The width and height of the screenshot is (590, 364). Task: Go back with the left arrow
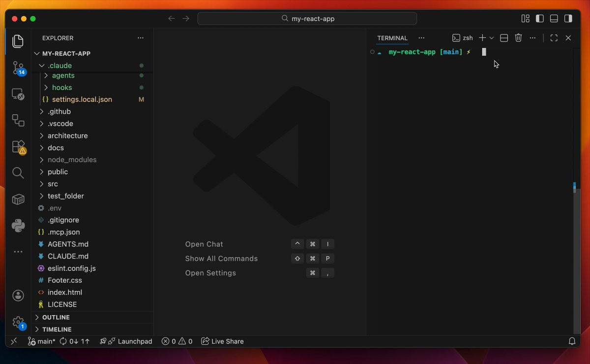point(171,19)
